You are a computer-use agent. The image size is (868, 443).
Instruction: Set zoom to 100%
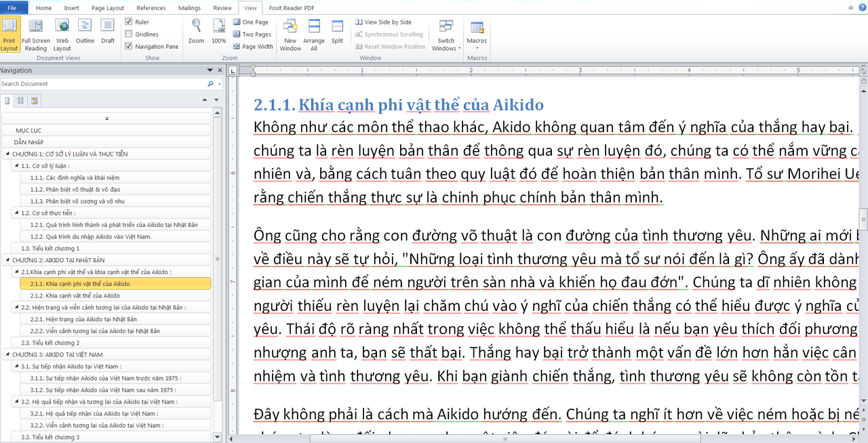point(218,31)
